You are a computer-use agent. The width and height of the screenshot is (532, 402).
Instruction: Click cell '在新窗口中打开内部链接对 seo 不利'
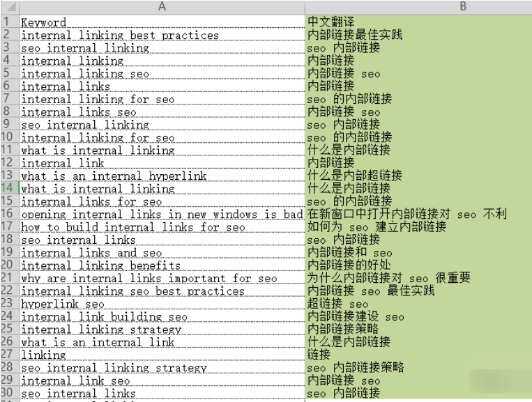point(418,214)
